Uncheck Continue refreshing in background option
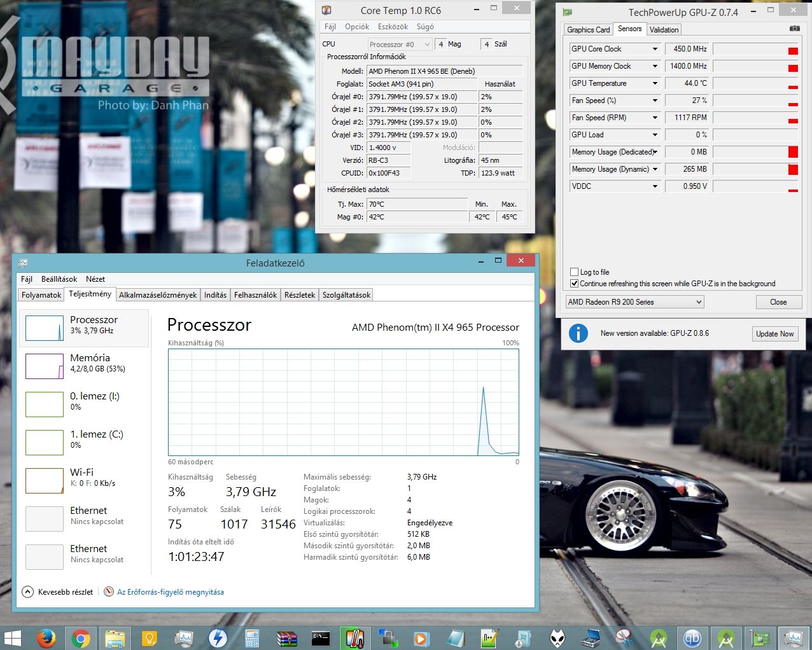Image resolution: width=812 pixels, height=650 pixels. point(575,284)
